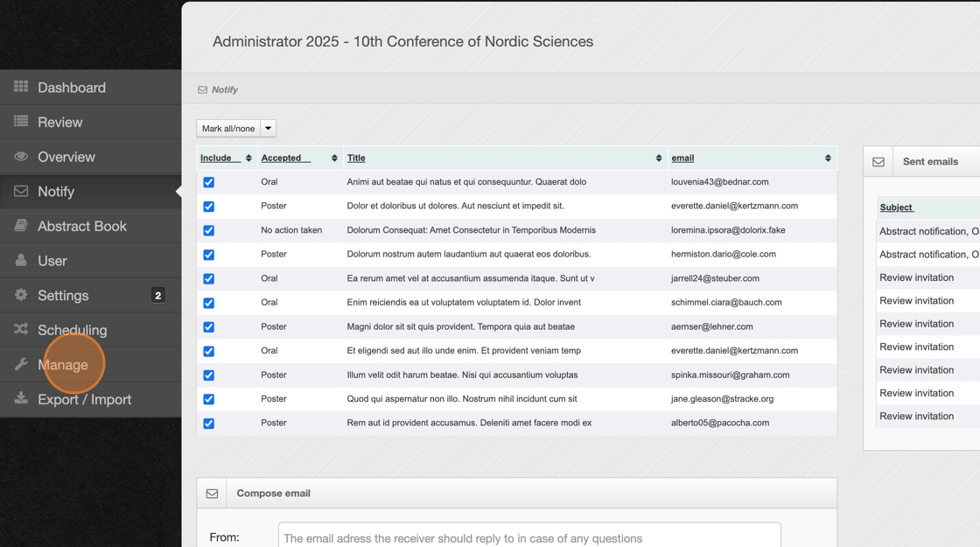Click the Scheduling shuffle icon

(x=21, y=329)
